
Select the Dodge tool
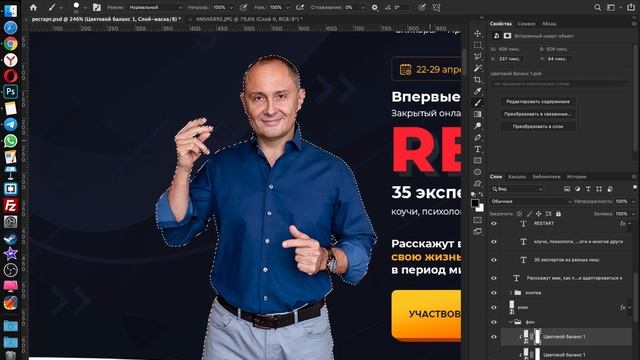point(478,126)
